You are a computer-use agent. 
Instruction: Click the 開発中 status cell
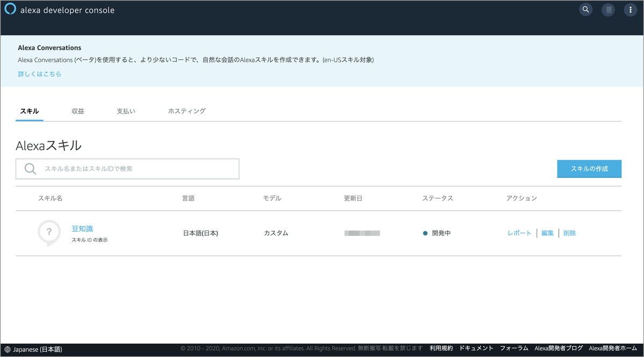click(437, 233)
